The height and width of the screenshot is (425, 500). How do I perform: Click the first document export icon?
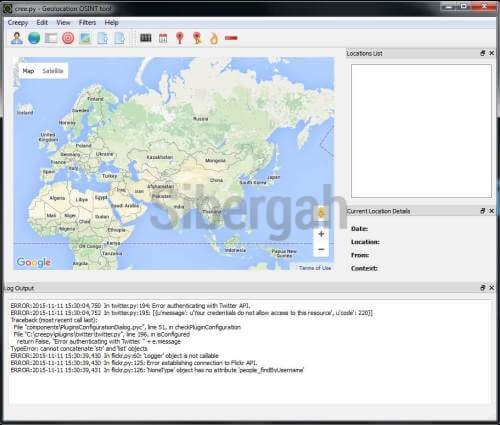[x=102, y=38]
